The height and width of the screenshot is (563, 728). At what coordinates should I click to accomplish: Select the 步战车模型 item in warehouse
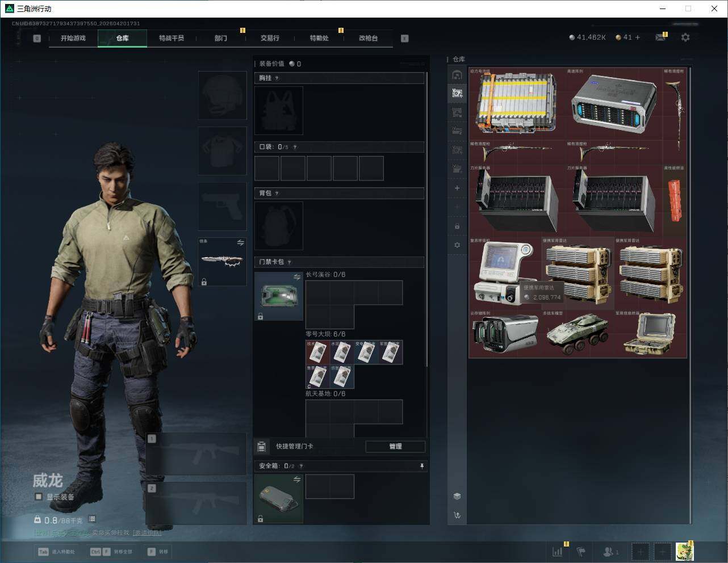[x=577, y=335]
